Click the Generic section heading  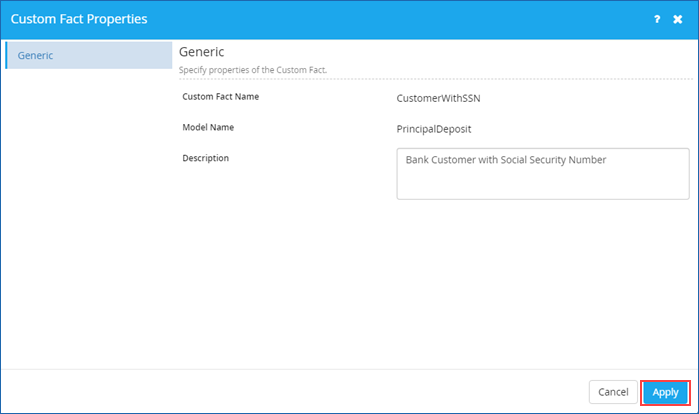point(201,52)
